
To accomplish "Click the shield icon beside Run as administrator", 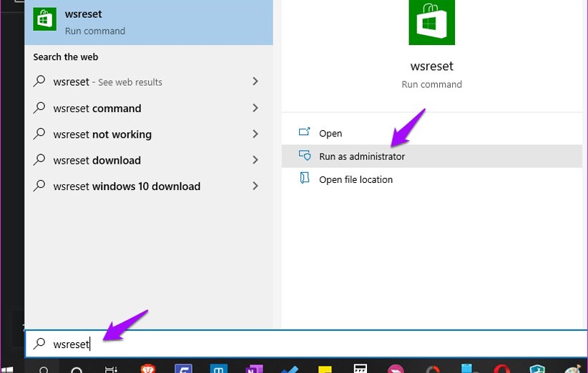I will (x=305, y=156).
